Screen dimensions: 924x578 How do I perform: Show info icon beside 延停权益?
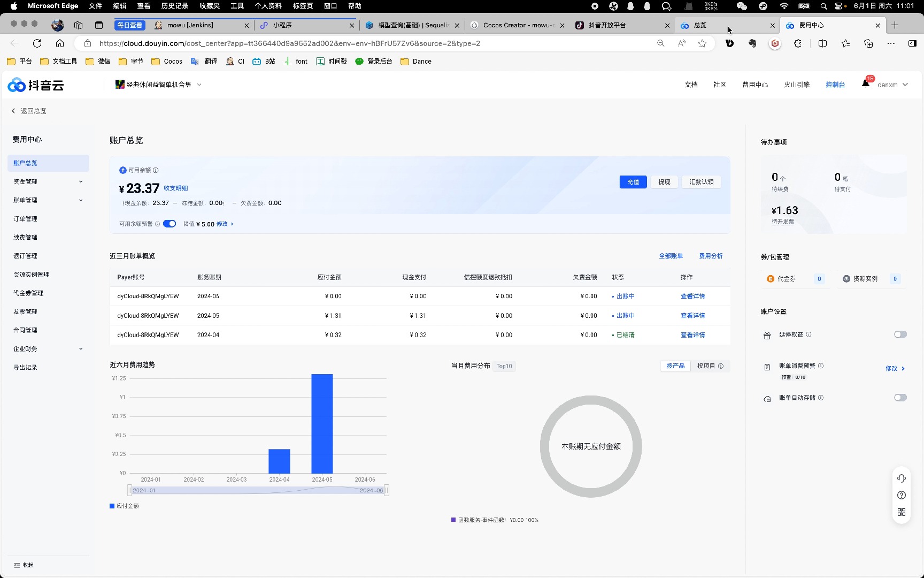click(808, 334)
